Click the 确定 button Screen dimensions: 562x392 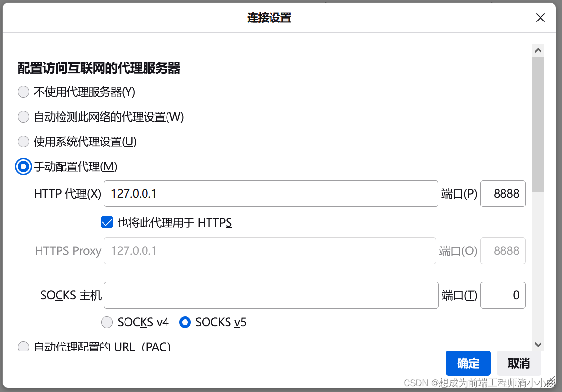468,363
